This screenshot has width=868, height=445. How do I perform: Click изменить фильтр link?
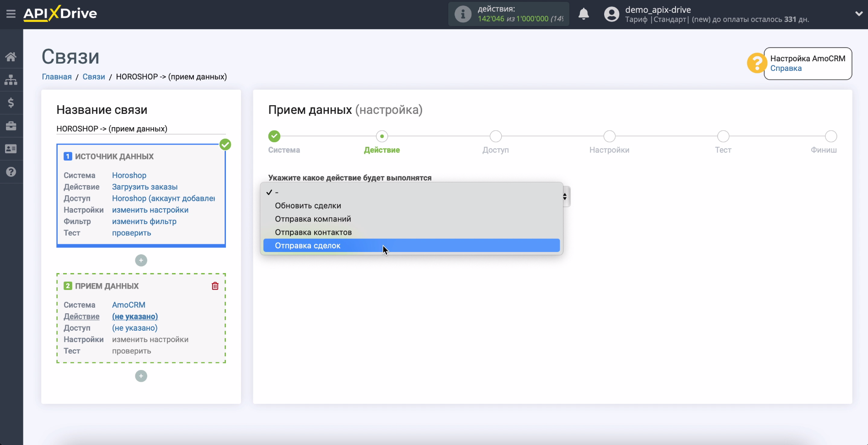point(144,221)
